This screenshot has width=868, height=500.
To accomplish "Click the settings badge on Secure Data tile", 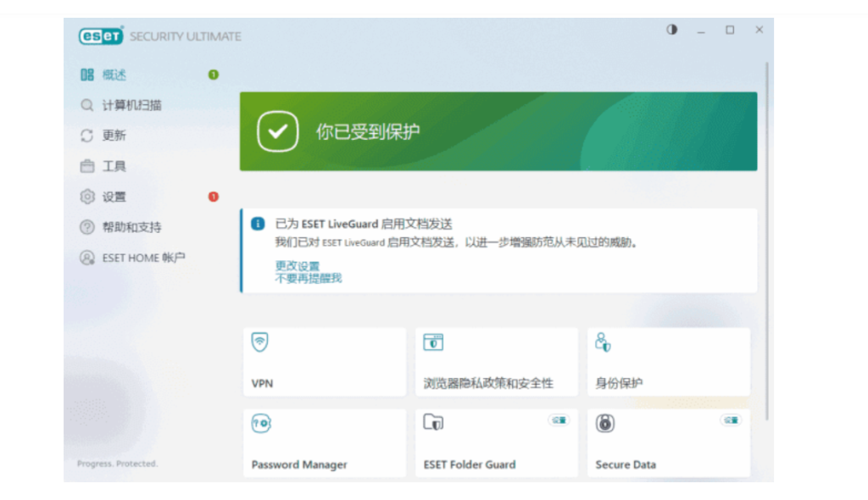I will tap(730, 419).
